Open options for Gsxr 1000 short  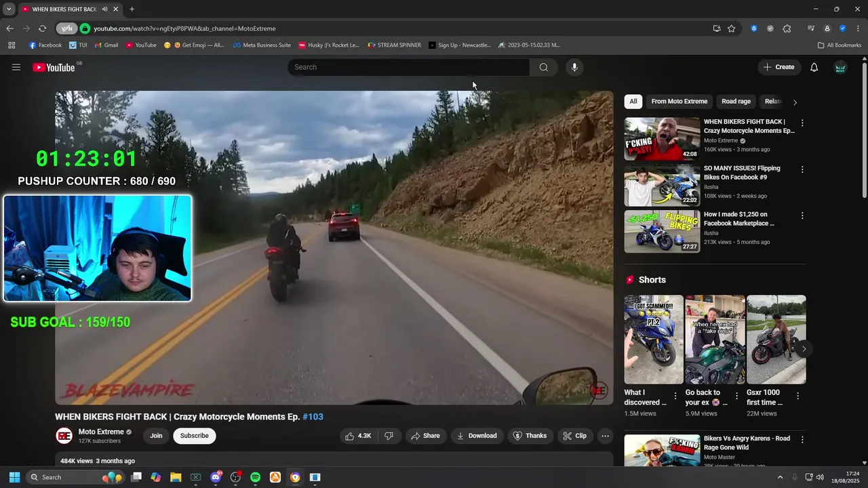point(797,396)
